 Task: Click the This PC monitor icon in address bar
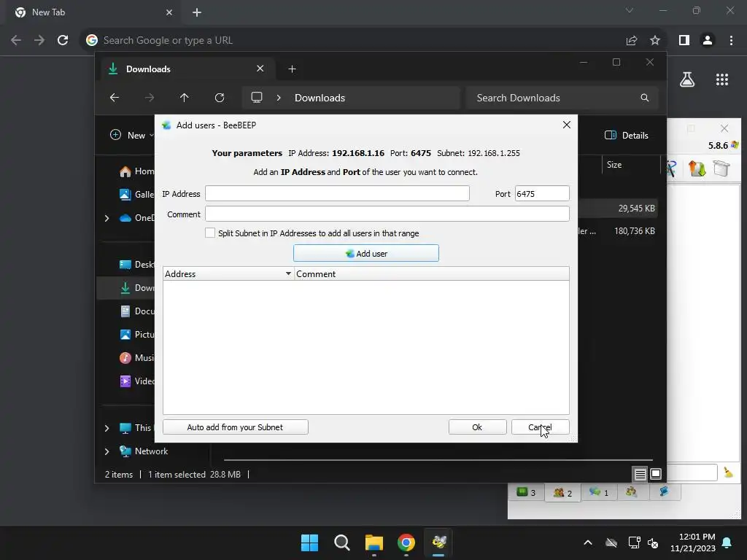[x=257, y=98]
